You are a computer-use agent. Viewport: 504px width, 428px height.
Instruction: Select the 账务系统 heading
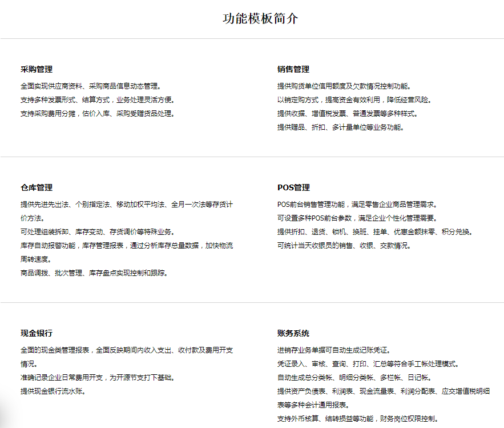293,333
